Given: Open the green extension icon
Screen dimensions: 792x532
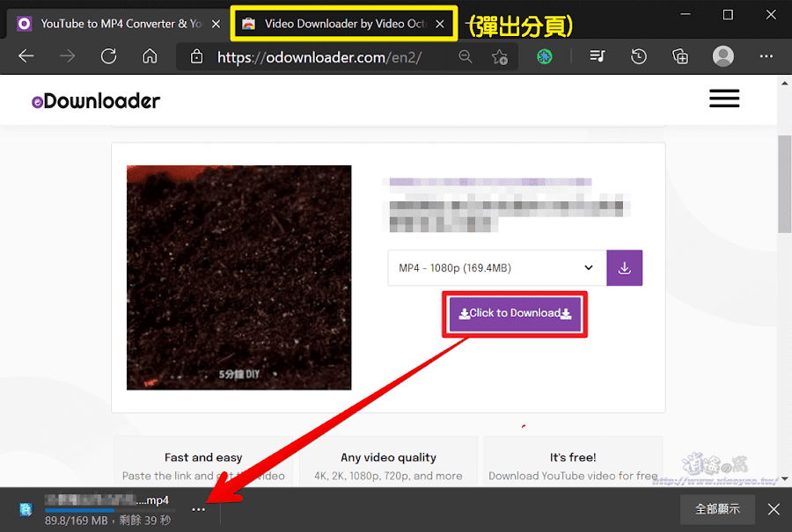Looking at the screenshot, I should [544, 56].
